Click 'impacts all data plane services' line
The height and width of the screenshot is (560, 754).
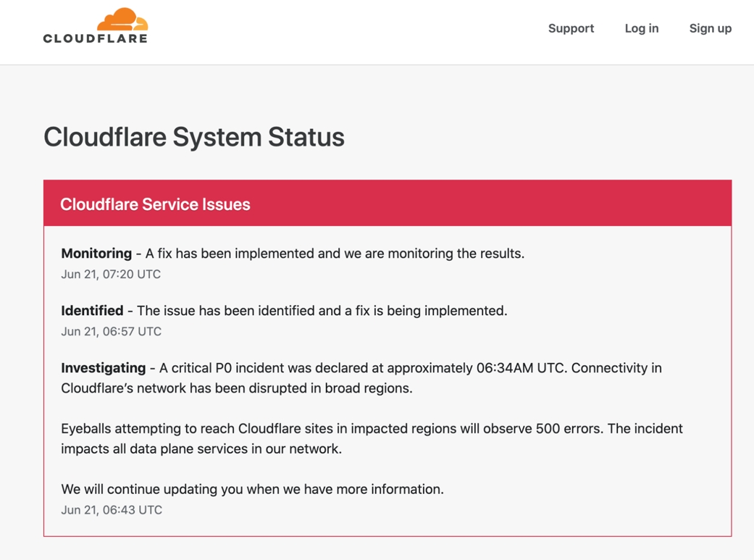coord(201,448)
